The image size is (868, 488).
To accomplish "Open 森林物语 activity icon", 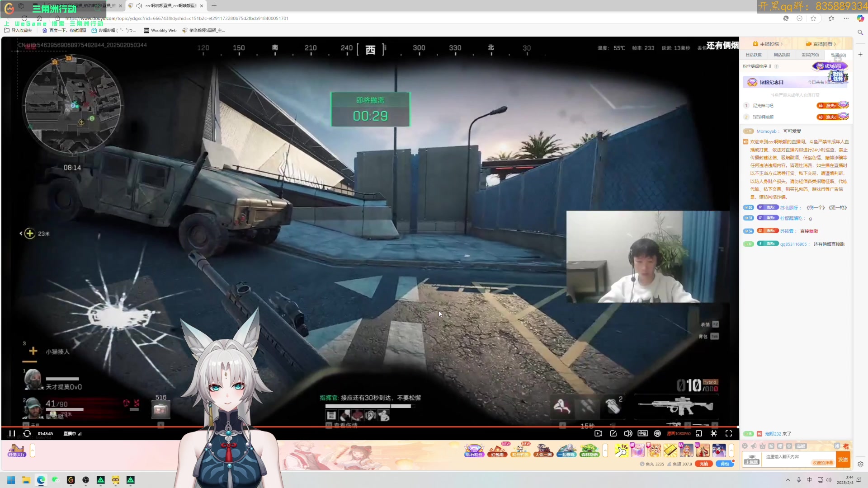I will pyautogui.click(x=590, y=450).
